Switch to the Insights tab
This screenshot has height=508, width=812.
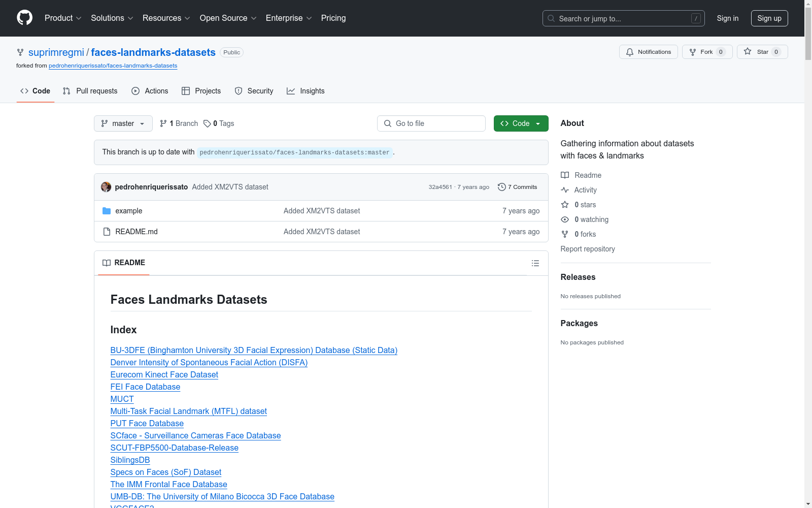(x=306, y=91)
